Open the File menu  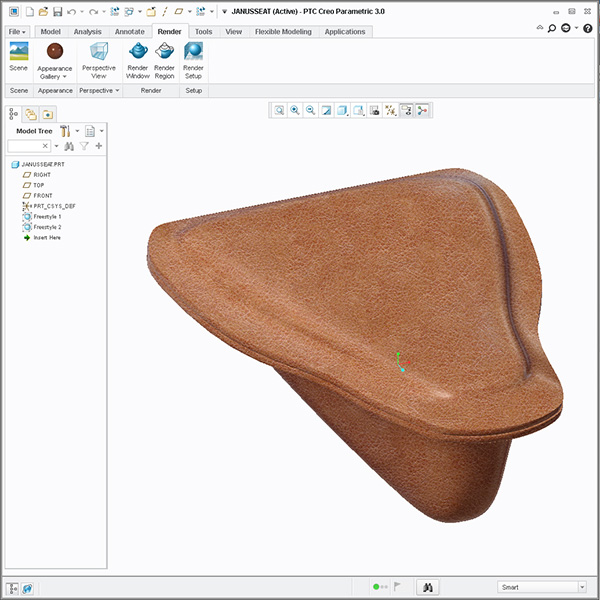pos(17,32)
